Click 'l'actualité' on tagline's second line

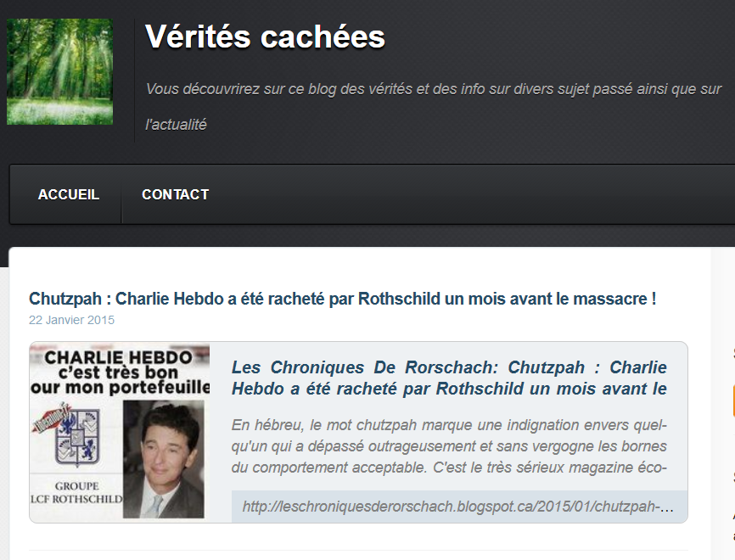(176, 125)
